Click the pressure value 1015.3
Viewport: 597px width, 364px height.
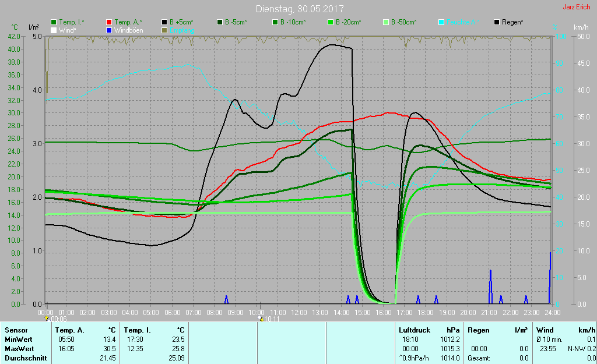449,349
